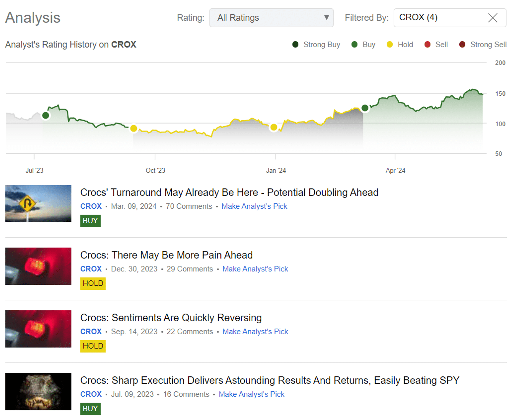
Task: Click the U-turn road sign thumbnail
Action: click(38, 203)
